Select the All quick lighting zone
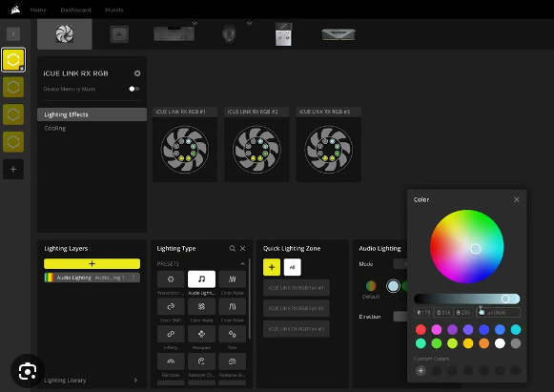 click(292, 267)
